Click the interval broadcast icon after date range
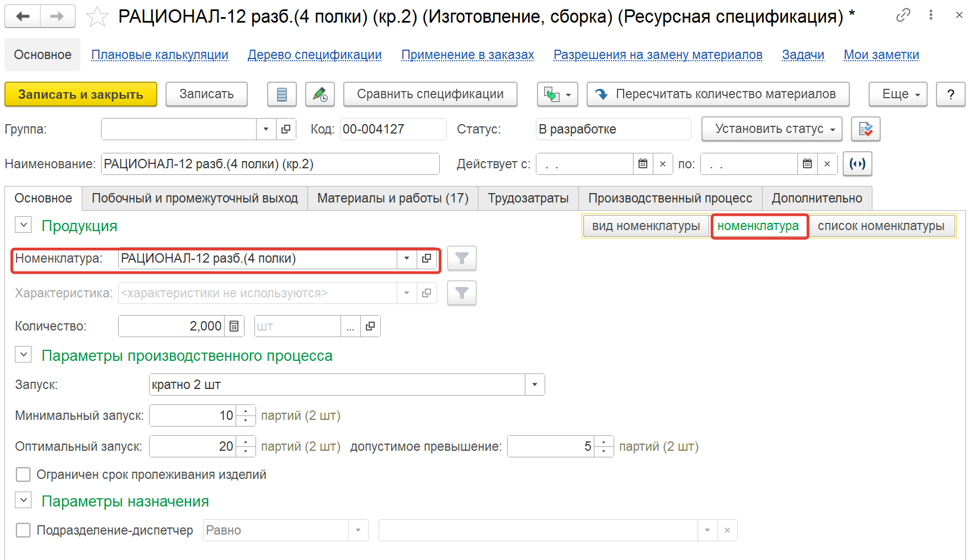Screen dimensions: 974x560 (x=857, y=164)
